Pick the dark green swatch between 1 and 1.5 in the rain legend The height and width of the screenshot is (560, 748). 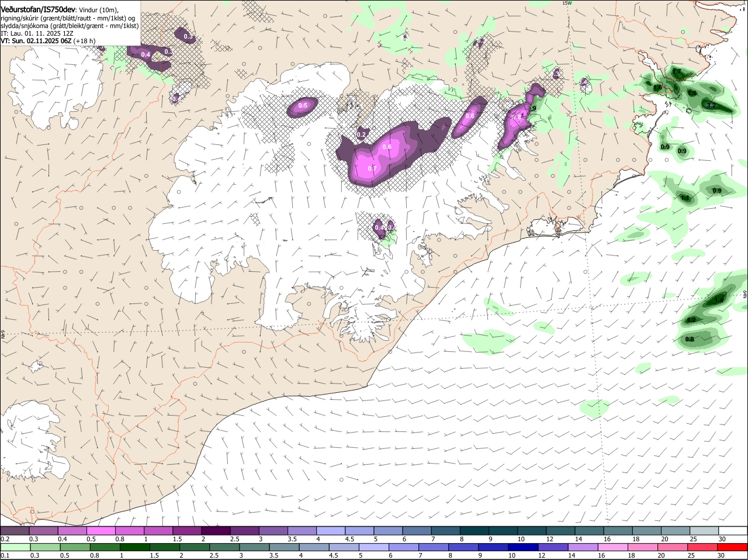136,548
